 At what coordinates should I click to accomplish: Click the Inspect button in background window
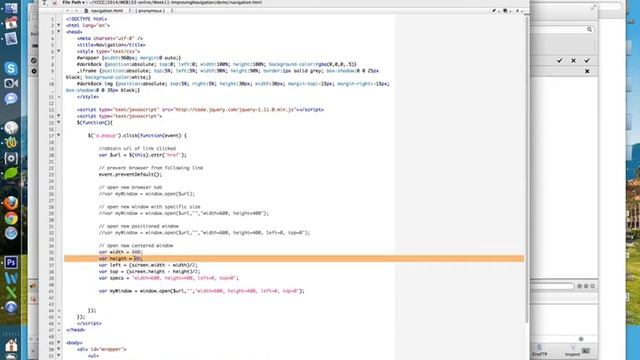573,351
